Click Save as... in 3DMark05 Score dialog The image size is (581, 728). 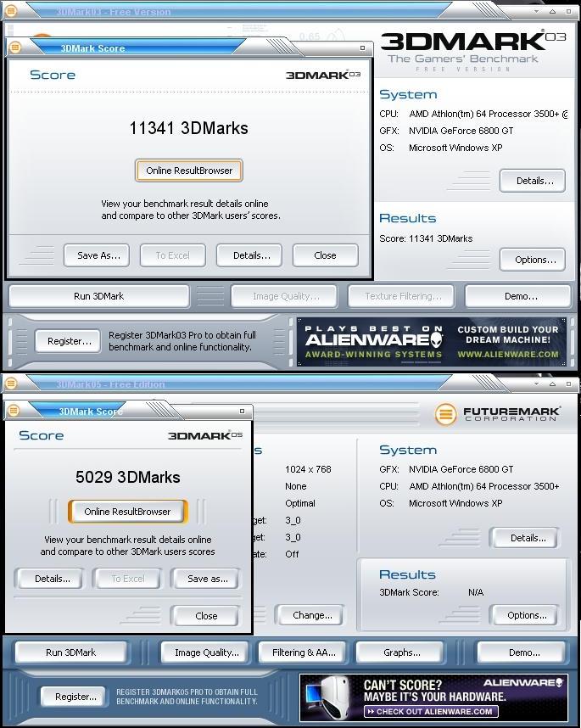206,579
